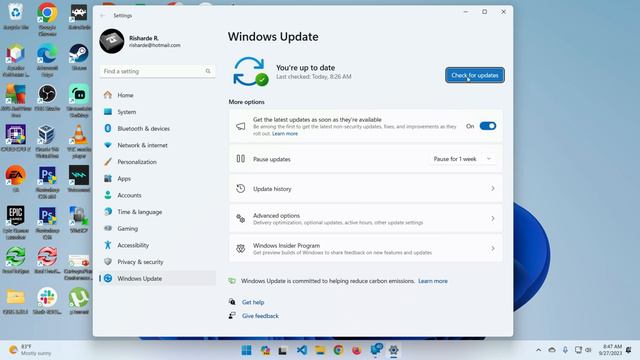This screenshot has width=640, height=360.
Task: Open Microsoft Edge desktop shortcut
Action: (47, 60)
